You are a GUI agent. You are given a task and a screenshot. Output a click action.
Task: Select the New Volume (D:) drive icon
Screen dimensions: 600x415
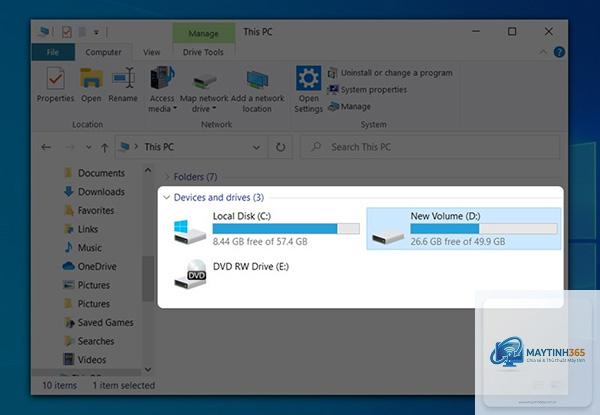tap(388, 237)
